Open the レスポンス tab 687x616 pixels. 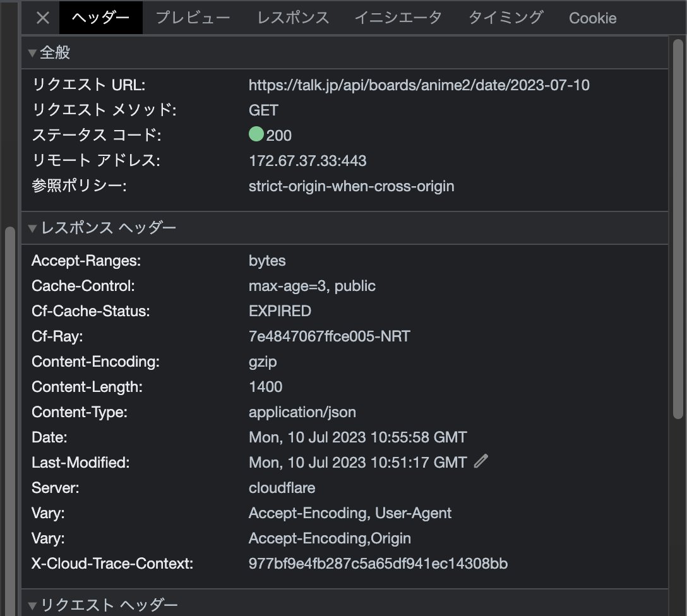[292, 18]
